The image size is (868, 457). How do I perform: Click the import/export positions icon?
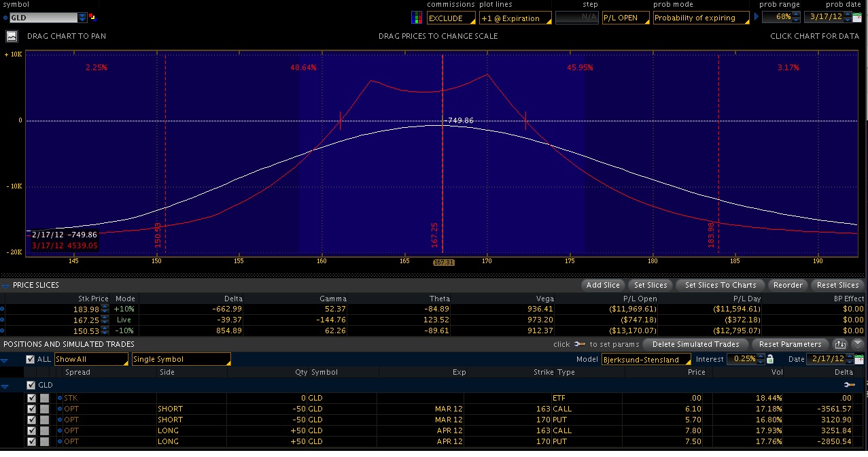click(x=841, y=344)
